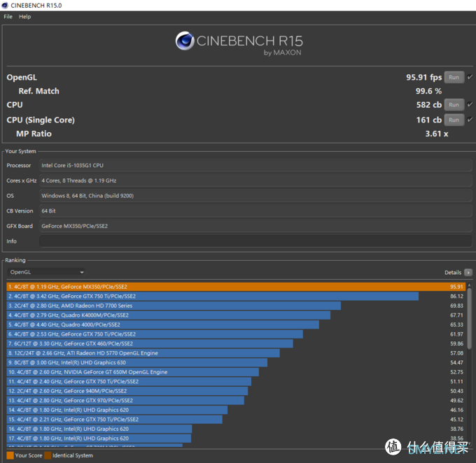This screenshot has height=463, width=476.
Task: Run the CPU Single Core benchmark
Action: click(x=454, y=120)
